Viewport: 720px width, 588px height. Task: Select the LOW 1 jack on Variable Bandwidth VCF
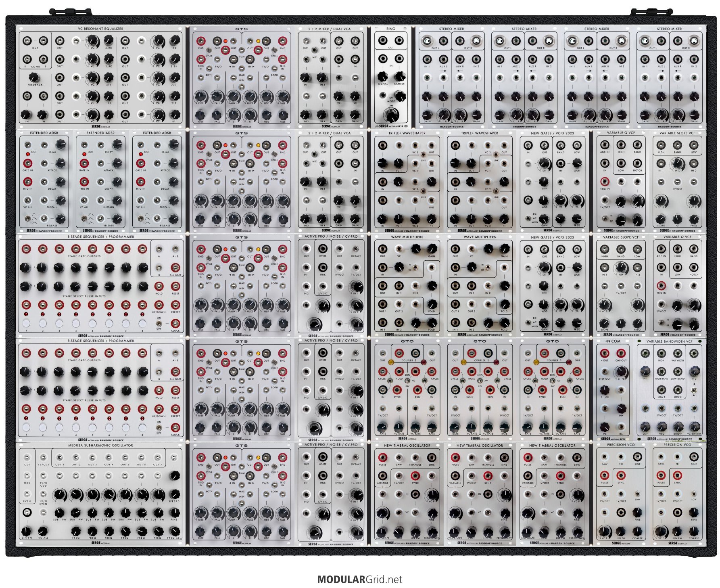coord(662,390)
